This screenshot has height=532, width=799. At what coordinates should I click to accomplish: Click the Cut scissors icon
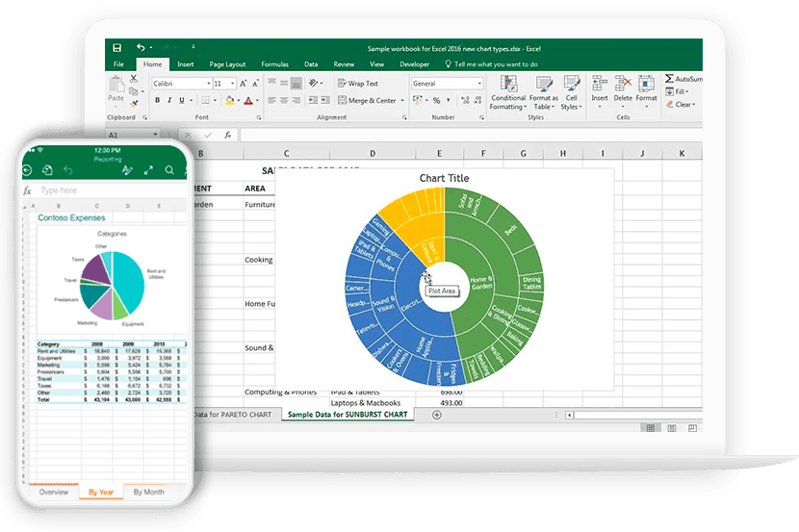click(134, 78)
